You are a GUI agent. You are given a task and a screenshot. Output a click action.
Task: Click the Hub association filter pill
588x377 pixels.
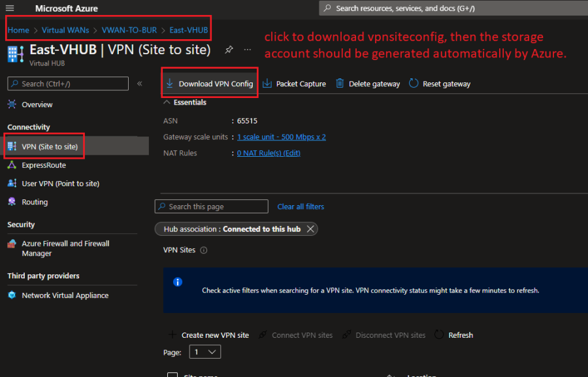point(237,229)
